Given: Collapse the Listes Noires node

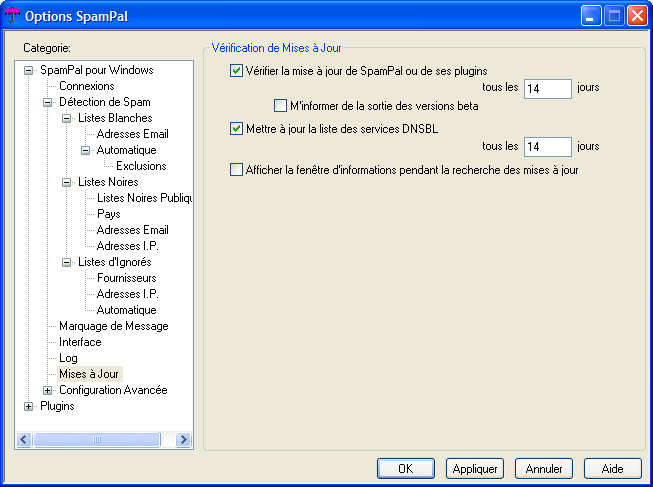Looking at the screenshot, I should tap(67, 182).
